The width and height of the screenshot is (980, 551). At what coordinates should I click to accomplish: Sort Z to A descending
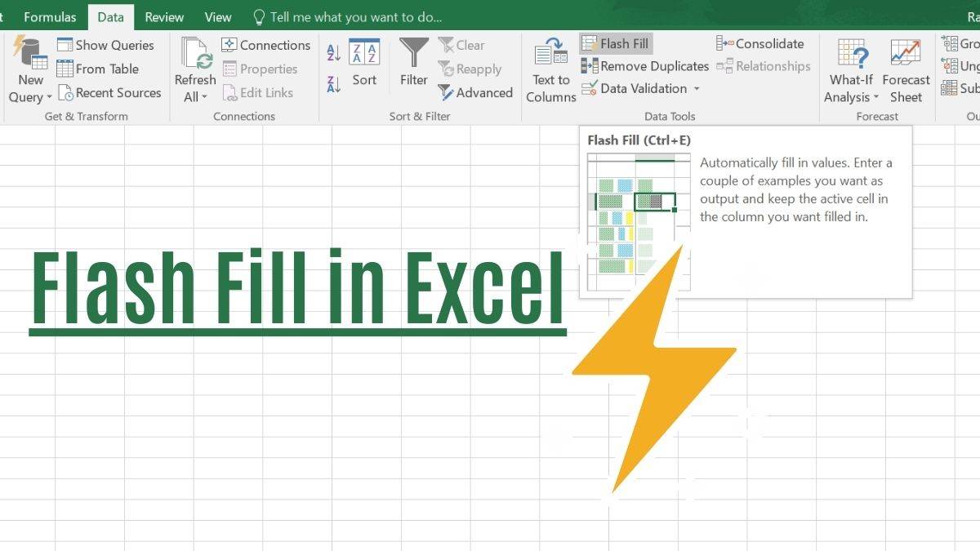pyautogui.click(x=333, y=83)
